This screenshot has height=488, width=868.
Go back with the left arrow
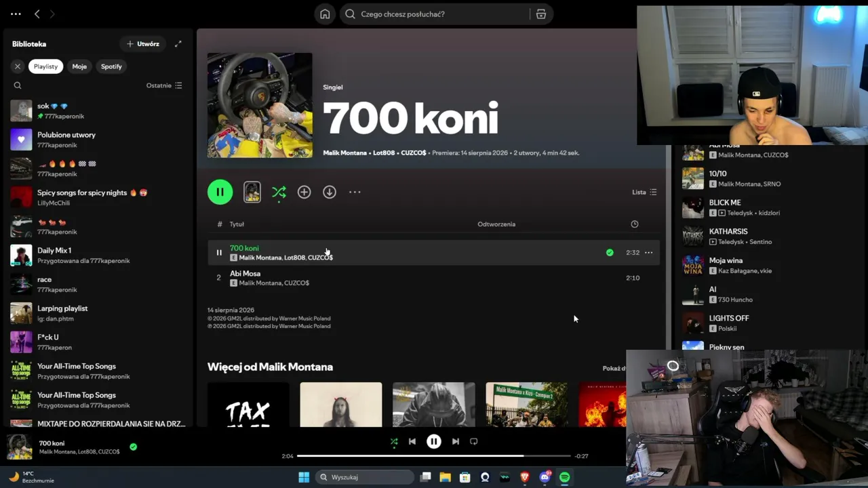click(37, 14)
